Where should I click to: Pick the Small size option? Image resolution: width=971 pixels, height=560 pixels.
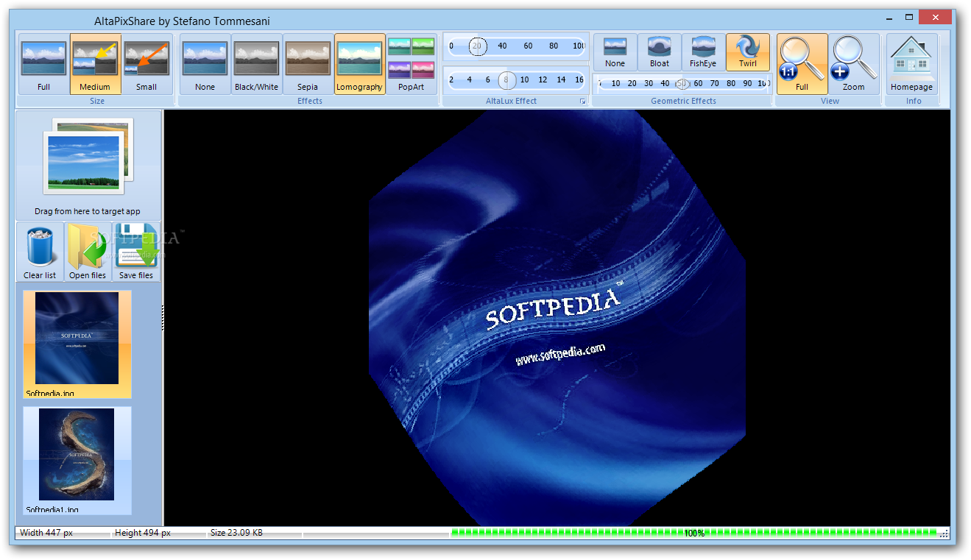(146, 64)
